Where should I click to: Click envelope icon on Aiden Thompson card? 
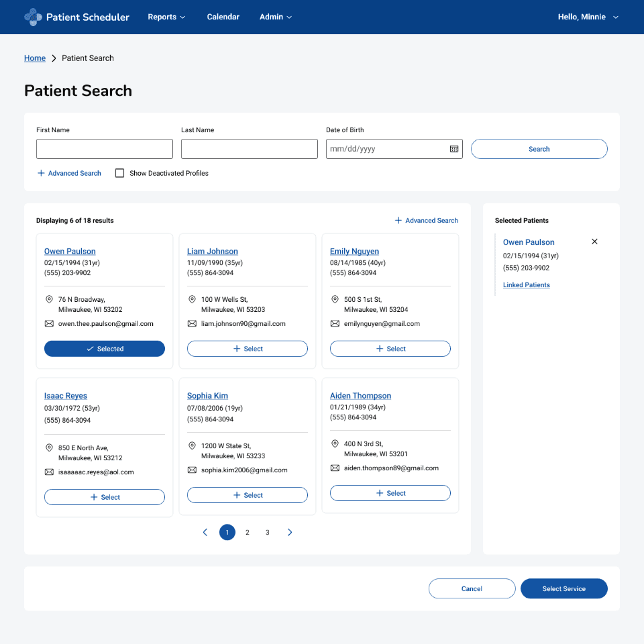pos(335,468)
